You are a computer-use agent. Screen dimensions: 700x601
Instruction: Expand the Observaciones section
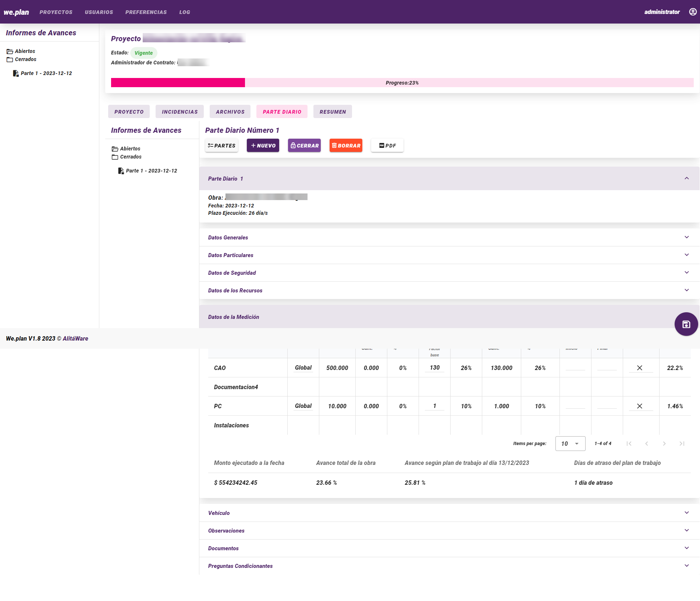tap(687, 530)
